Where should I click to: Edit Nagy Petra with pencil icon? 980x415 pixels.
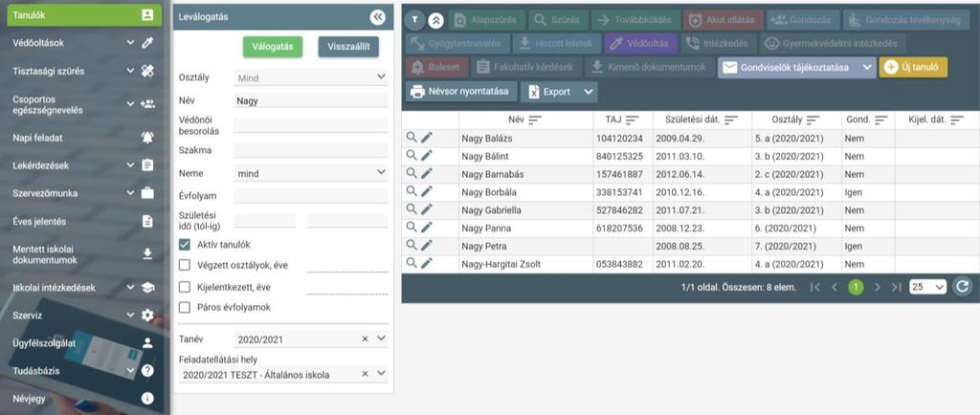(426, 245)
